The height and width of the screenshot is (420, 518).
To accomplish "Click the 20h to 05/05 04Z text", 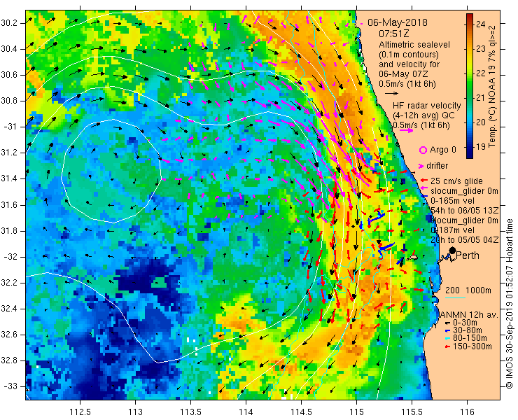I will (465, 240).
